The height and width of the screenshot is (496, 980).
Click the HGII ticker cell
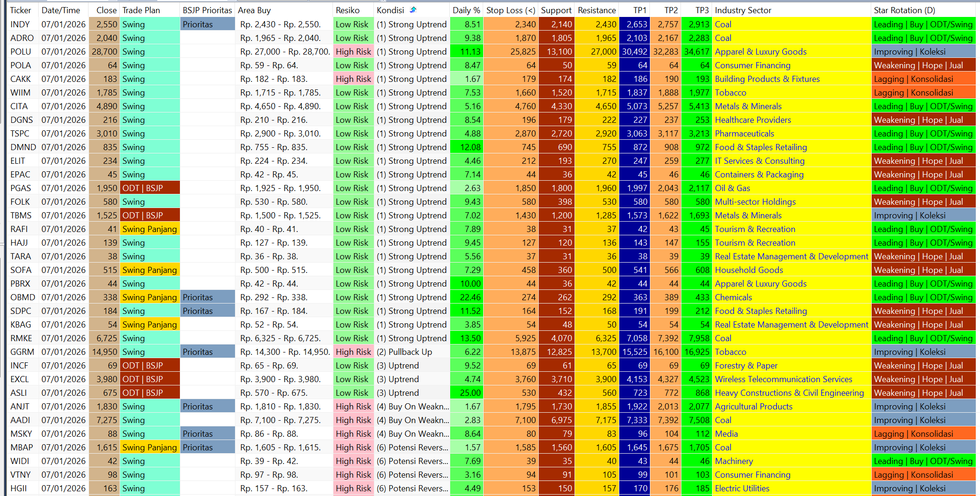[x=19, y=488]
